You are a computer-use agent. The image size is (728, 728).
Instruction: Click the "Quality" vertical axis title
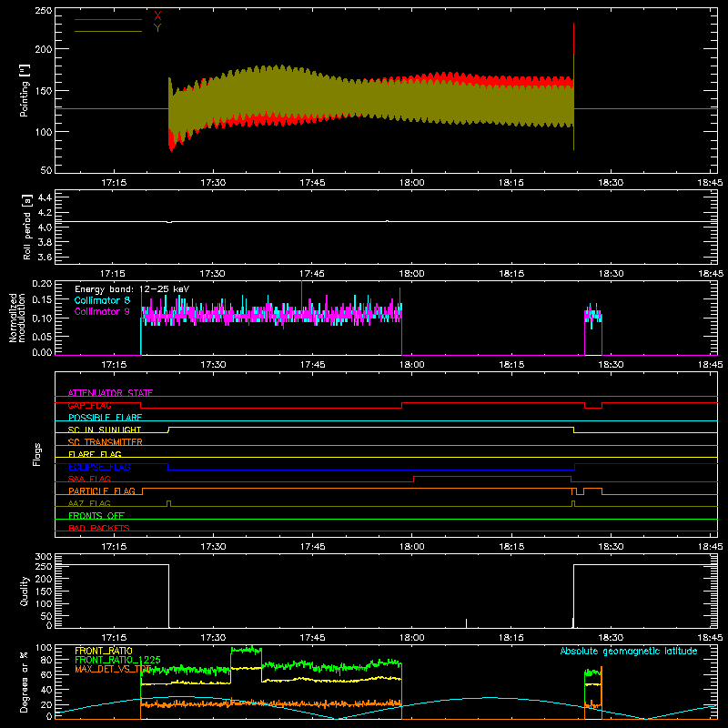pyautogui.click(x=25, y=591)
